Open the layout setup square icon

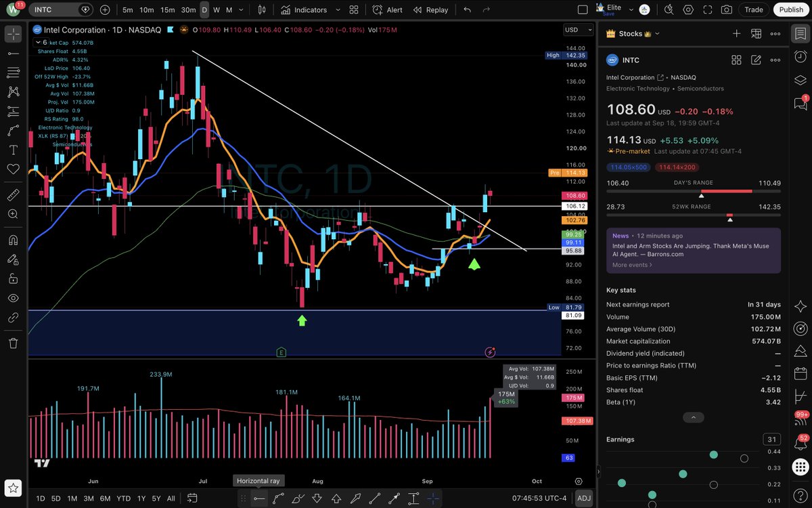pyautogui.click(x=583, y=9)
